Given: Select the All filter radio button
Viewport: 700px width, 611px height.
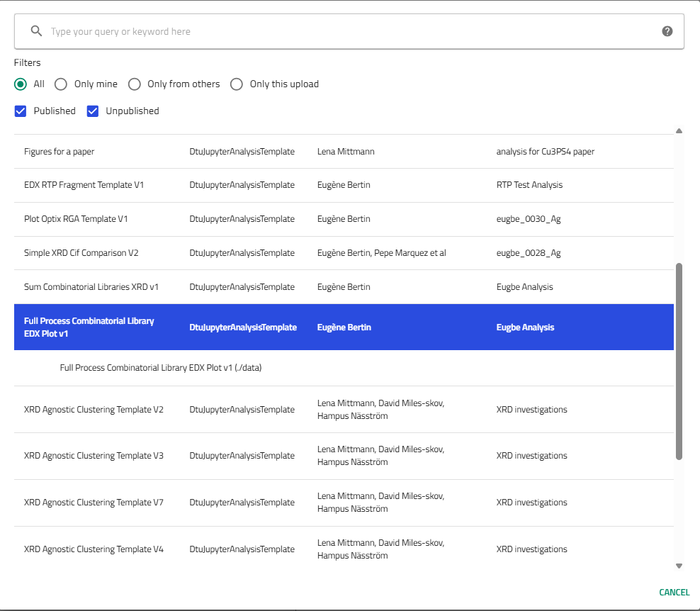Looking at the screenshot, I should [21, 84].
